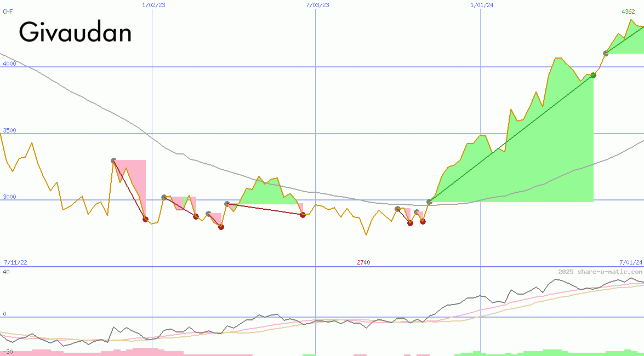644x356 pixels.
Task: Click the 4000 price axis label
Action: (9, 64)
